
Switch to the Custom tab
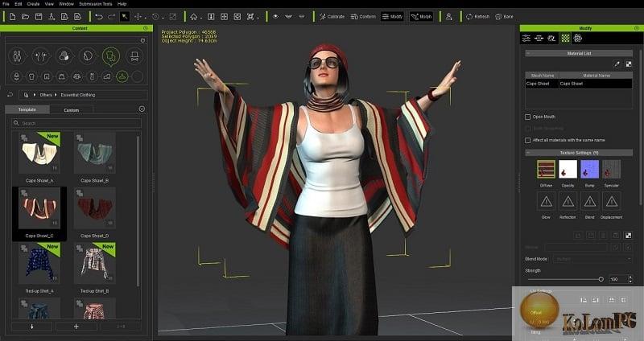pos(72,110)
